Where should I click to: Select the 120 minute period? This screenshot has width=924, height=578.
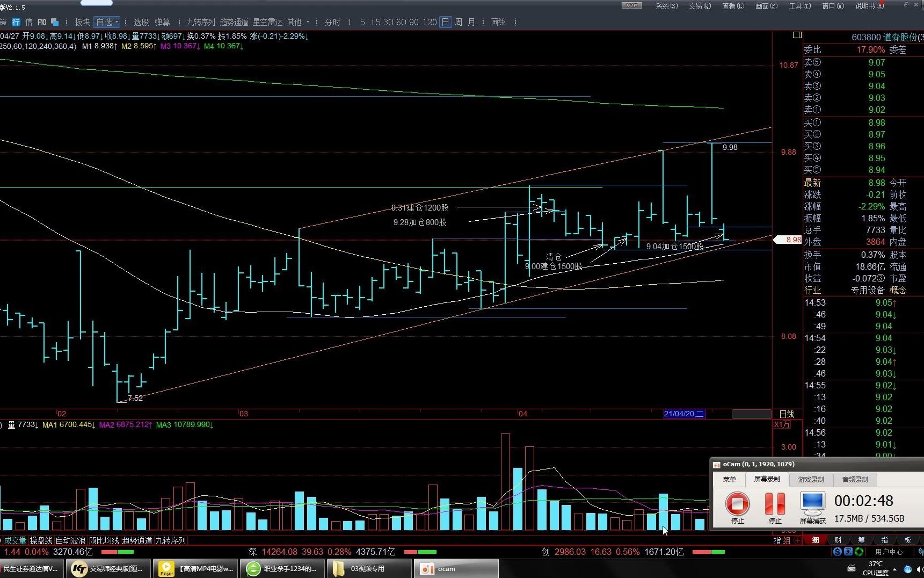point(430,22)
